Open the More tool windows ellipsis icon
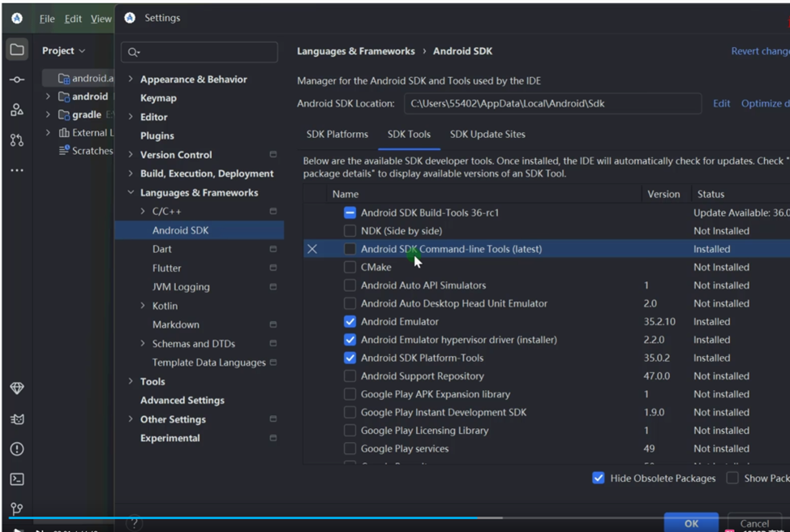This screenshot has height=532, width=790. (x=17, y=170)
